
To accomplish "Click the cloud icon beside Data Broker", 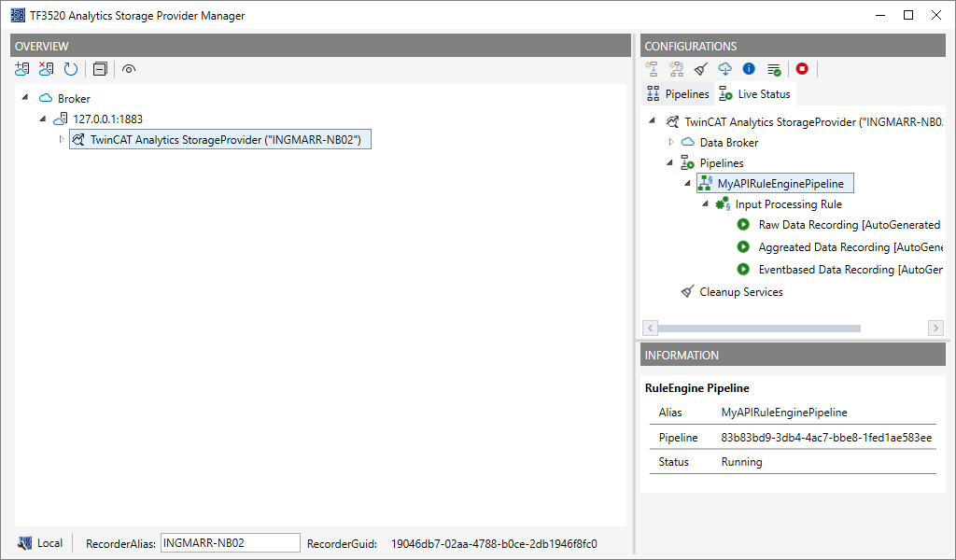I will 687,142.
